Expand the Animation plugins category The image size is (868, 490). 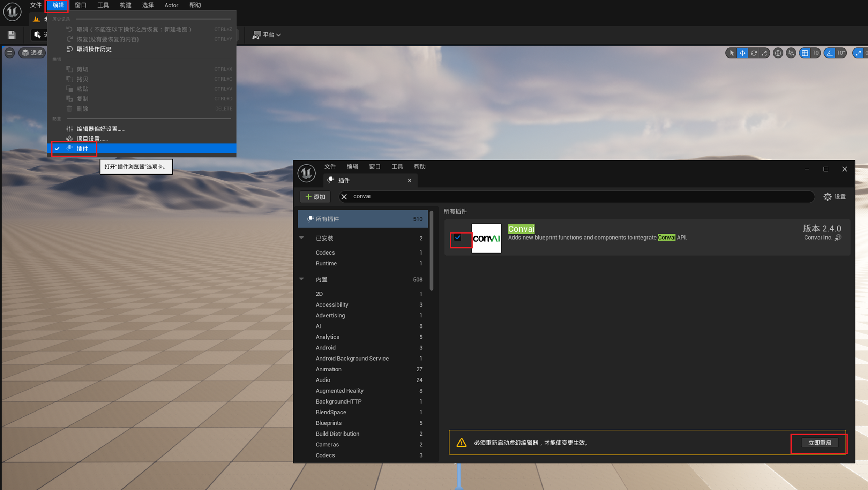click(x=329, y=369)
